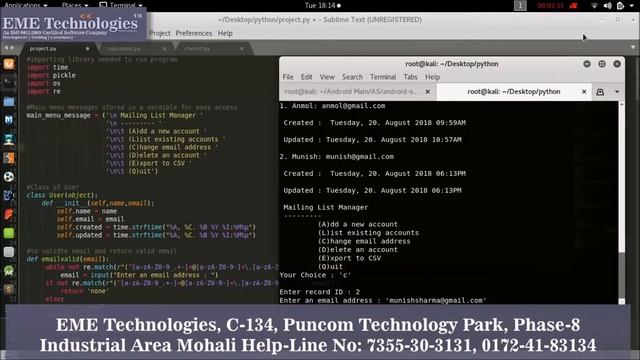Click the Sublime Text window title bar
Screen dimensions: 640x360
click(x=320, y=20)
